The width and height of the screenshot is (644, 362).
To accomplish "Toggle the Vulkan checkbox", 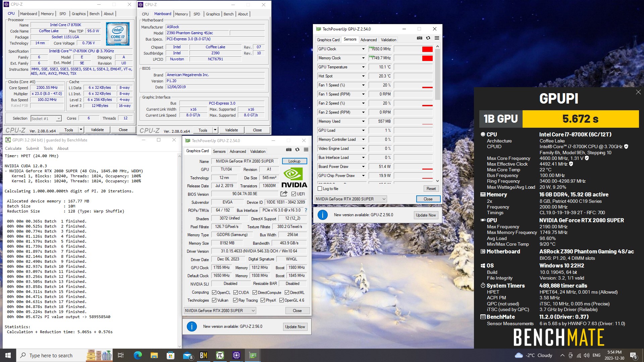I will (x=214, y=300).
